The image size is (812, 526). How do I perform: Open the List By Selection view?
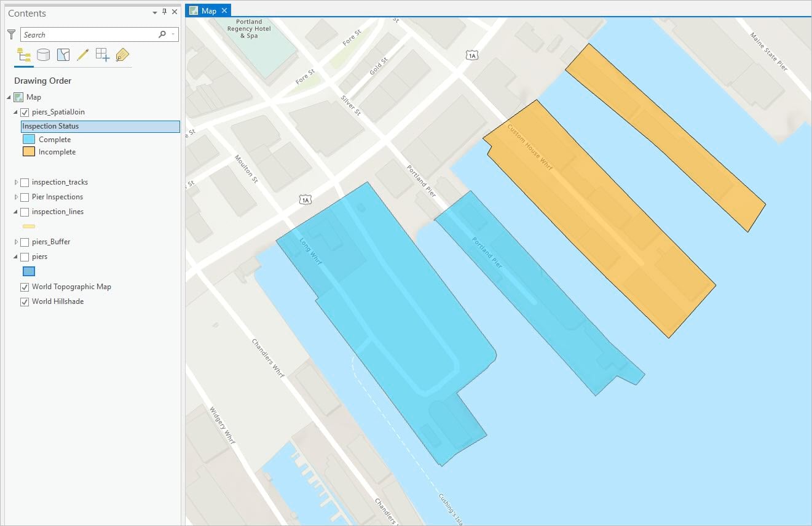63,55
